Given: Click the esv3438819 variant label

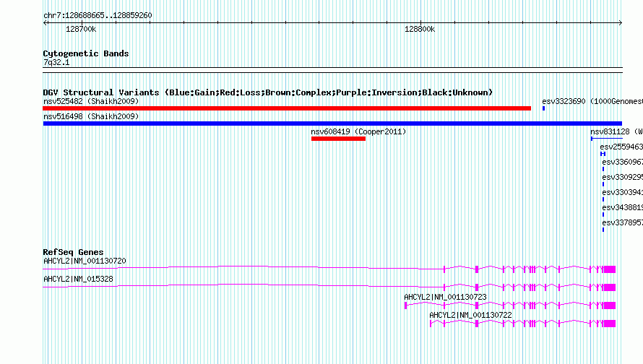Looking at the screenshot, I should pyautogui.click(x=623, y=207).
